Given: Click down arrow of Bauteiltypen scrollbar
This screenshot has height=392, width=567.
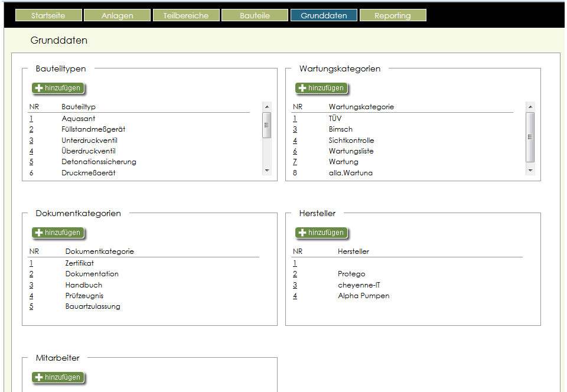Looking at the screenshot, I should click(267, 170).
